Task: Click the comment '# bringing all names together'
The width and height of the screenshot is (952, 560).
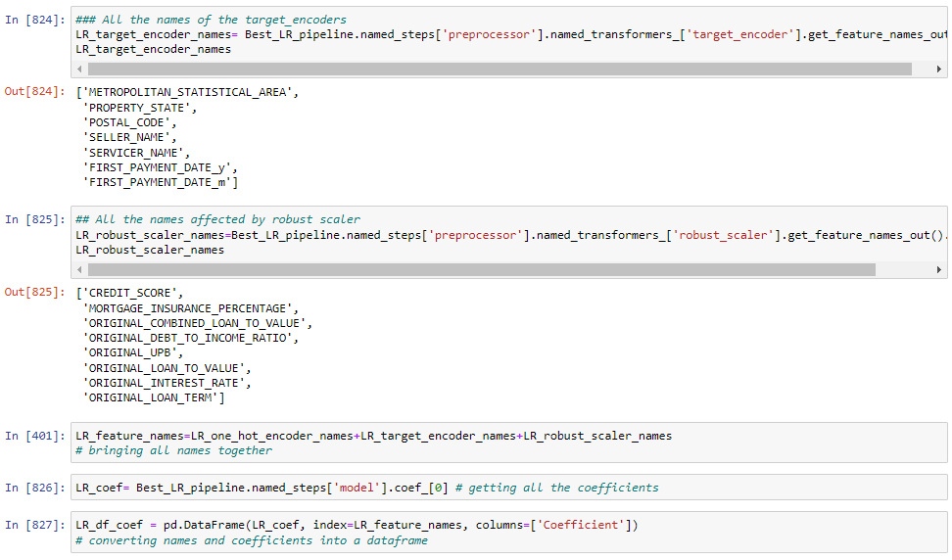Action: [174, 450]
